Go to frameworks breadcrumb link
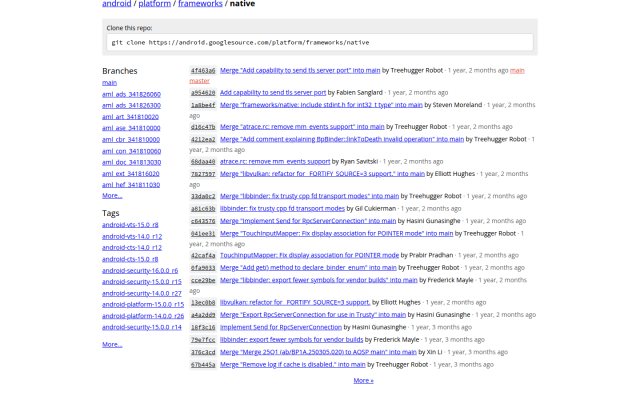Viewport: 640px width, 400px height. [200, 4]
